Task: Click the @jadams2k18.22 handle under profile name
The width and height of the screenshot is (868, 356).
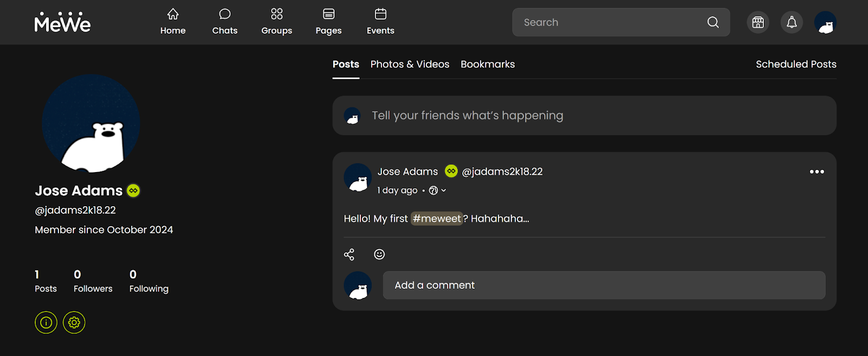Action: coord(75,210)
